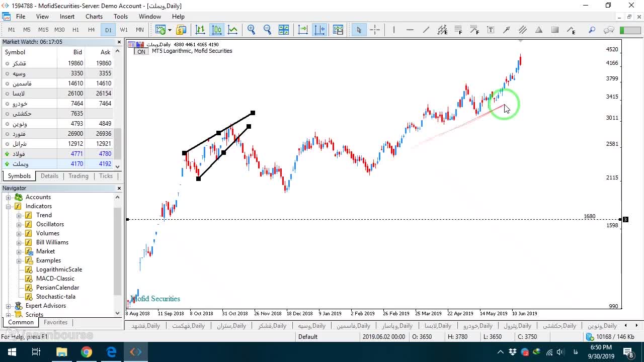
Task: Open the Charts menu
Action: (94, 17)
